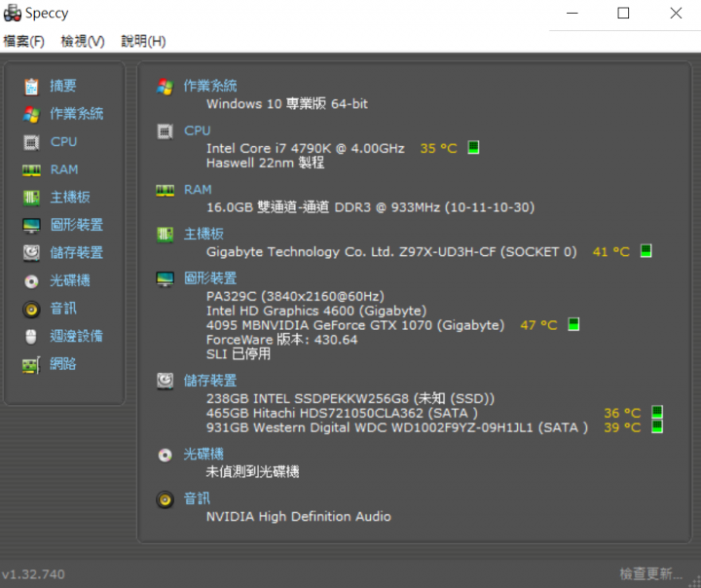Viewport: 701px width, 588px height.
Task: Click the disc icon in the summary panel
Action: 165,456
